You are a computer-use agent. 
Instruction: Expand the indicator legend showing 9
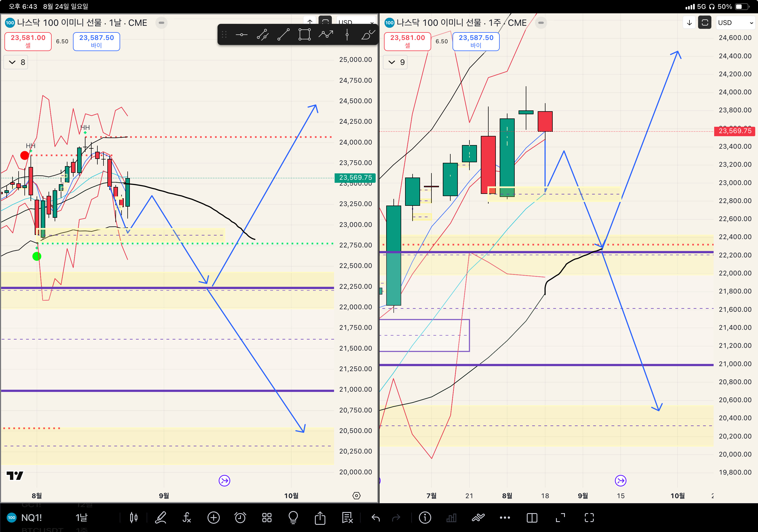tap(395, 62)
